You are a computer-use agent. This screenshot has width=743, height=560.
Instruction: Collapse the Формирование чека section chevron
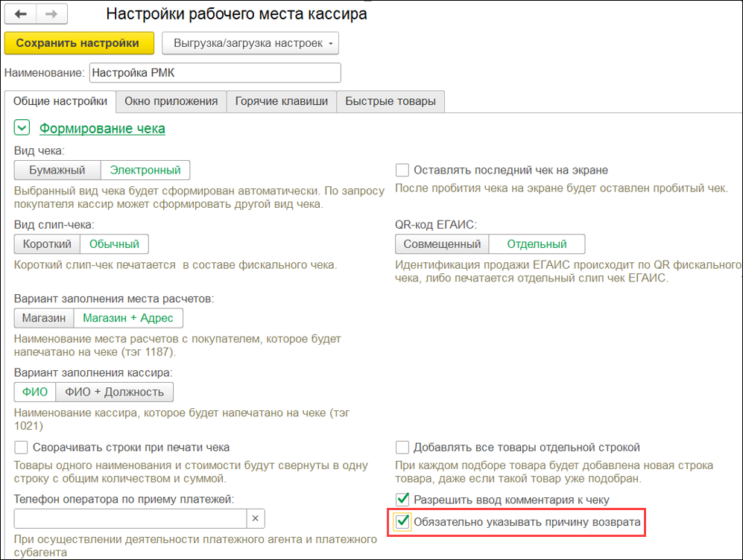coord(22,129)
